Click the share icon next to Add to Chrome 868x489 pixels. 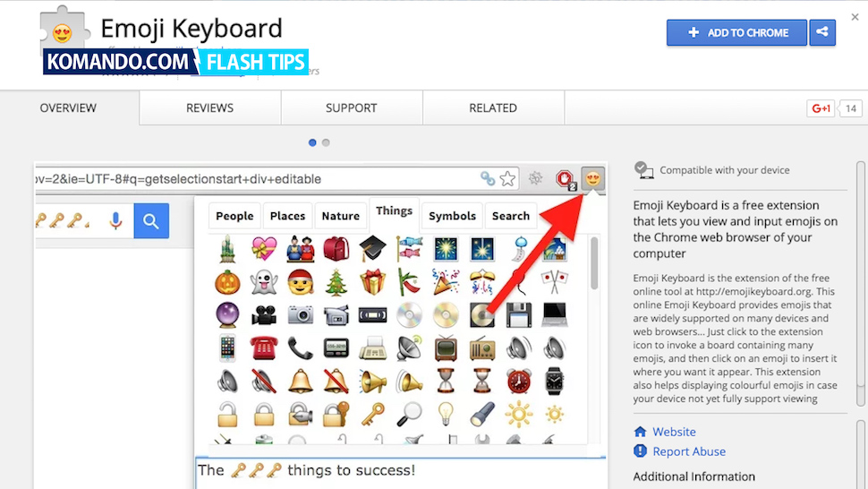822,32
